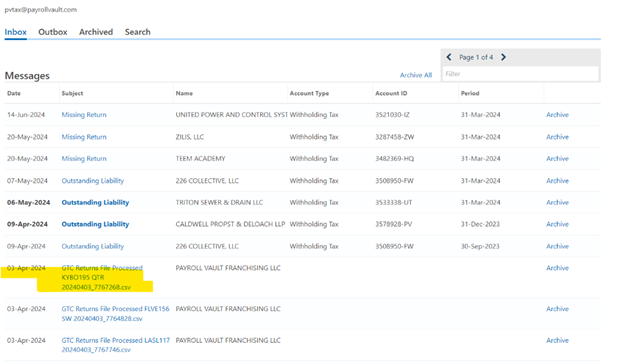
Task: Archive the UNITED POWER AND CONTROL message
Action: pos(557,115)
